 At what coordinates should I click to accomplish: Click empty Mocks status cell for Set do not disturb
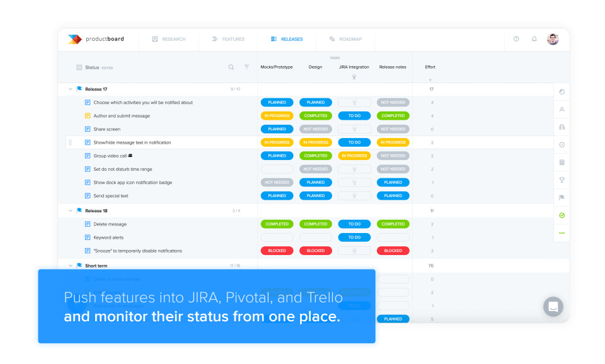pyautogui.click(x=277, y=169)
